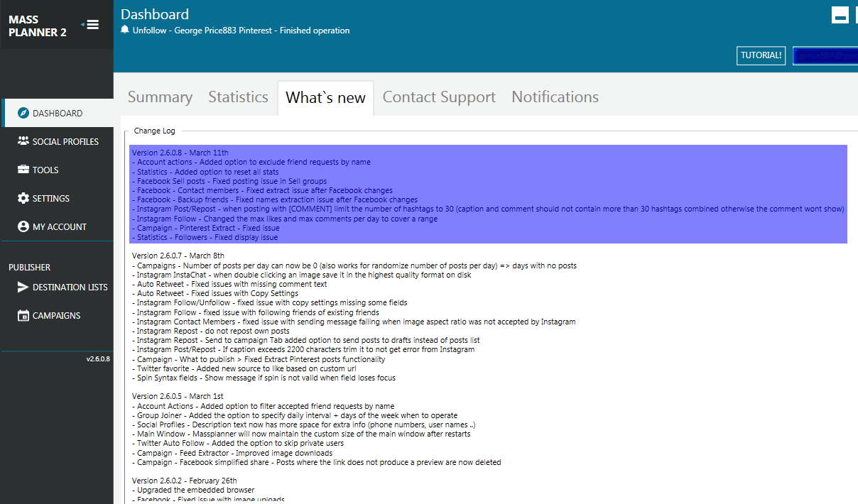
Task: Click the Dashboard compass icon
Action: coord(23,114)
